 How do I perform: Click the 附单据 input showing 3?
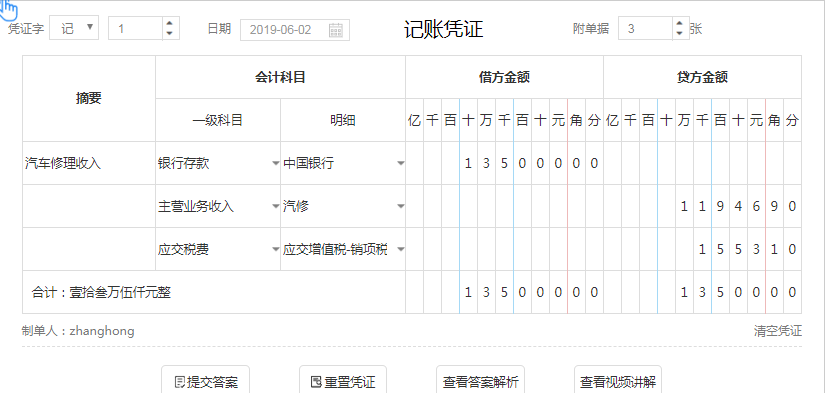coord(647,28)
